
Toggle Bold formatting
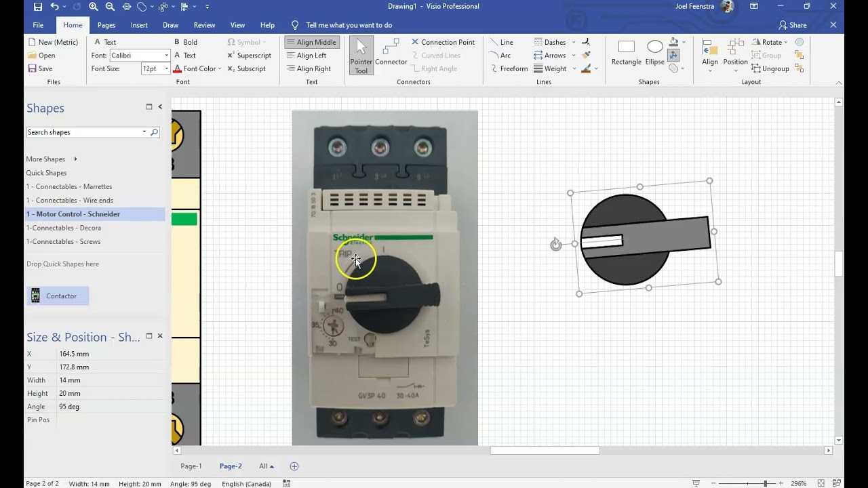click(x=185, y=42)
